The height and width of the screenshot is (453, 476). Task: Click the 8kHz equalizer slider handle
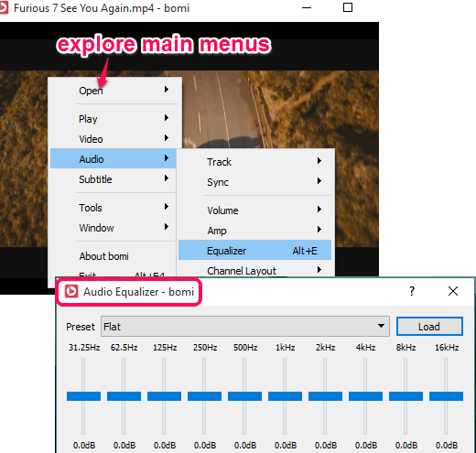point(406,396)
